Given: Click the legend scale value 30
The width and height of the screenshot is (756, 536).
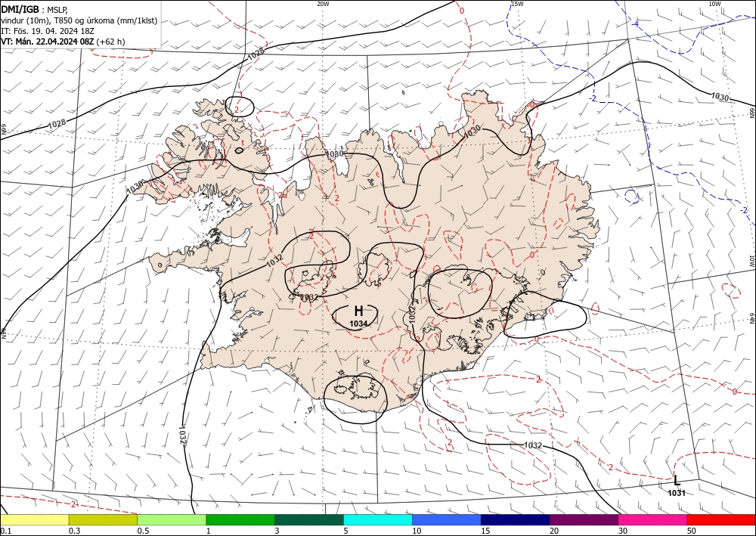Looking at the screenshot, I should 622,531.
